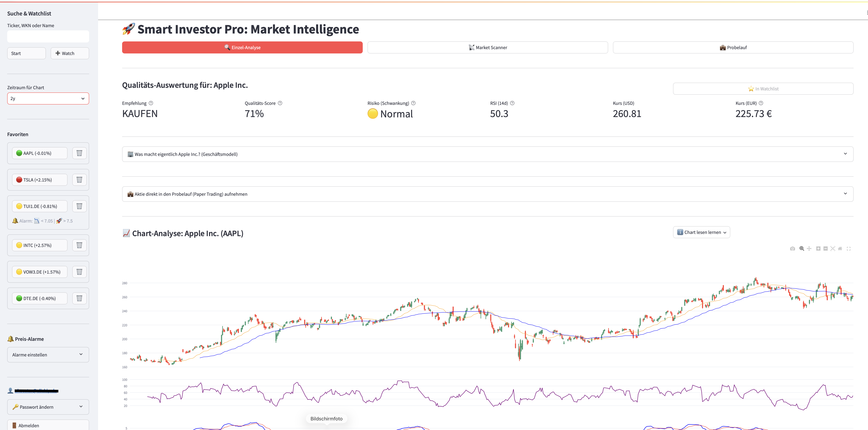Screen dimensions: 868x430
Task: Expand Was macht eigentlich Apple Inc. section
Action: point(488,154)
